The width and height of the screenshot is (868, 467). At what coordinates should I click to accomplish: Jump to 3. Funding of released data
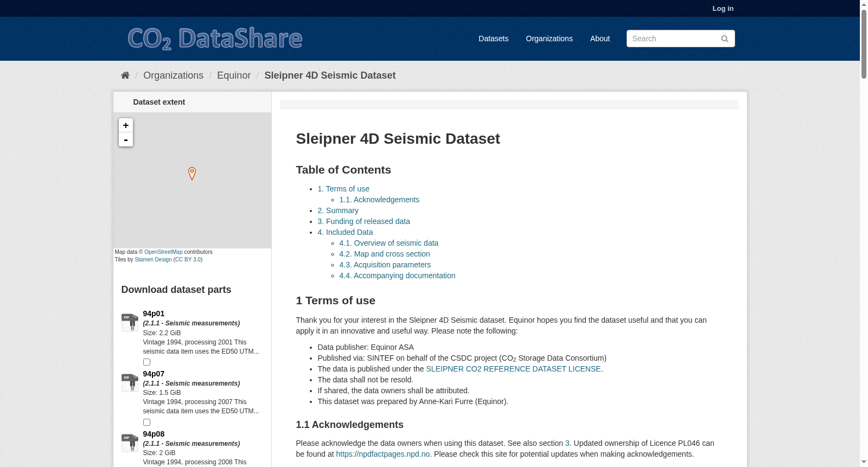(x=363, y=221)
